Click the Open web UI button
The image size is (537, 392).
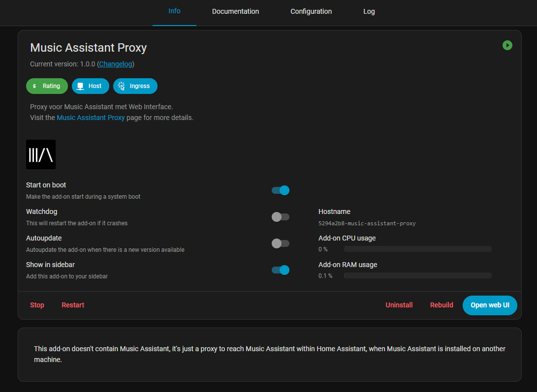point(490,305)
